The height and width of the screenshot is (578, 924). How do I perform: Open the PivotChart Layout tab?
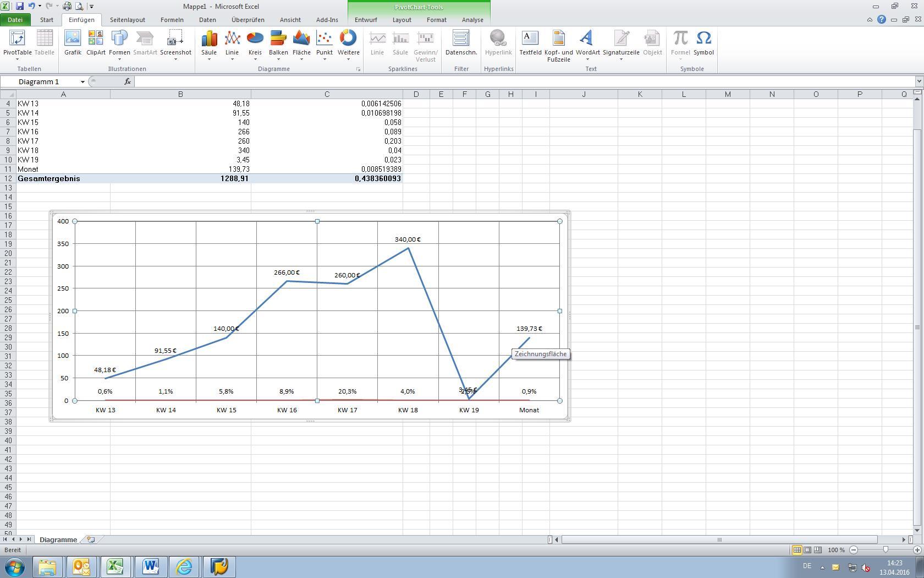point(402,19)
